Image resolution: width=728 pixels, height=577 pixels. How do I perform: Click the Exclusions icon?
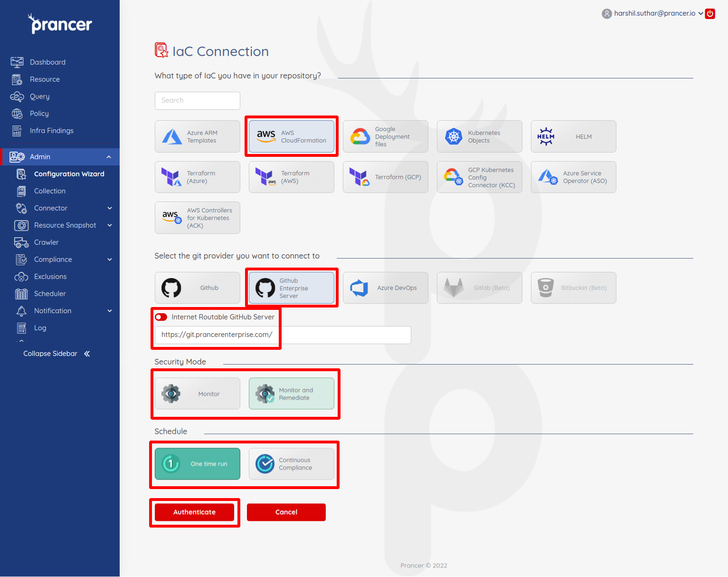(21, 277)
